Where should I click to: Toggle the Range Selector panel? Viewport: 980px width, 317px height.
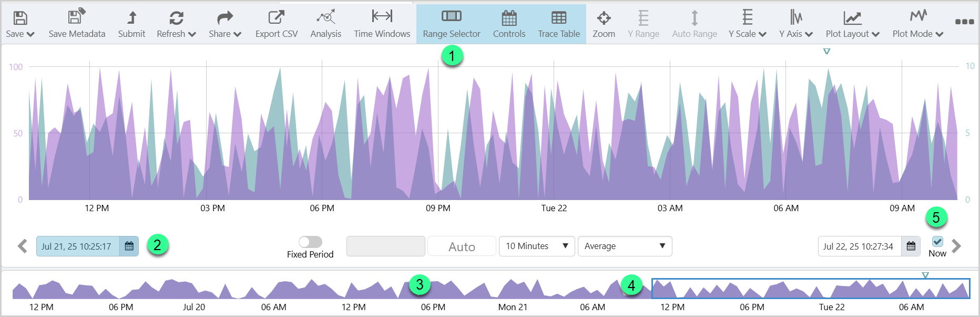point(451,24)
